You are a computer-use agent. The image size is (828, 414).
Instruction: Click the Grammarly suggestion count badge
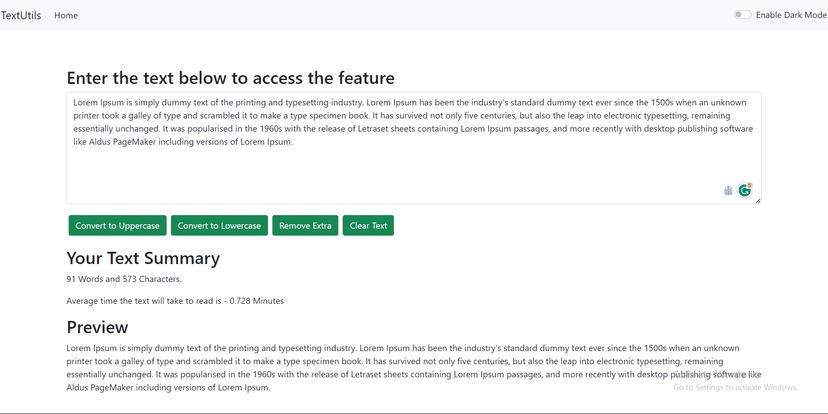click(749, 185)
